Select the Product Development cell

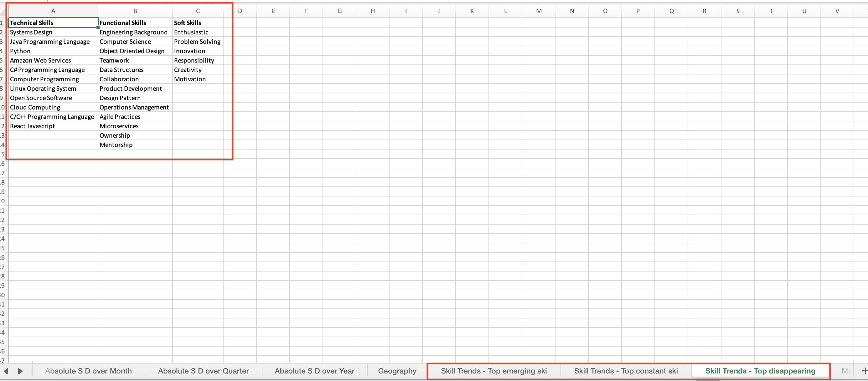tap(135, 89)
